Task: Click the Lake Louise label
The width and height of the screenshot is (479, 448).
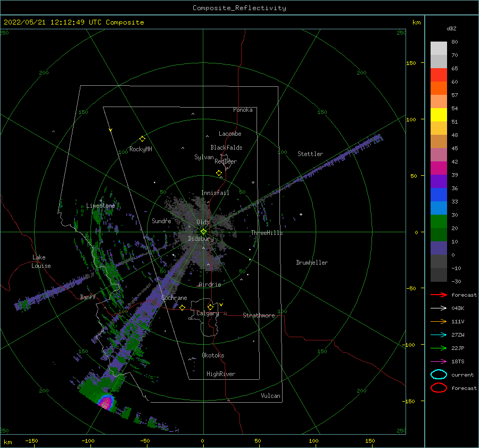Action: pyautogui.click(x=41, y=262)
